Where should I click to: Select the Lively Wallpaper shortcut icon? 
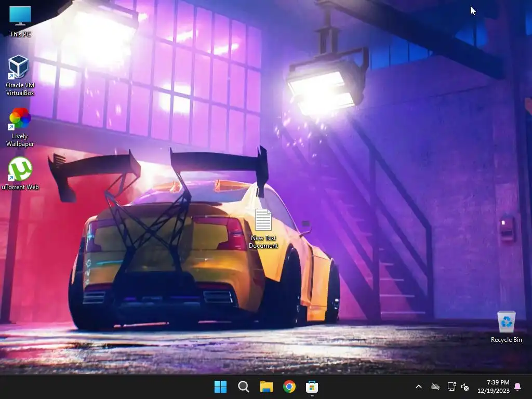[20, 127]
